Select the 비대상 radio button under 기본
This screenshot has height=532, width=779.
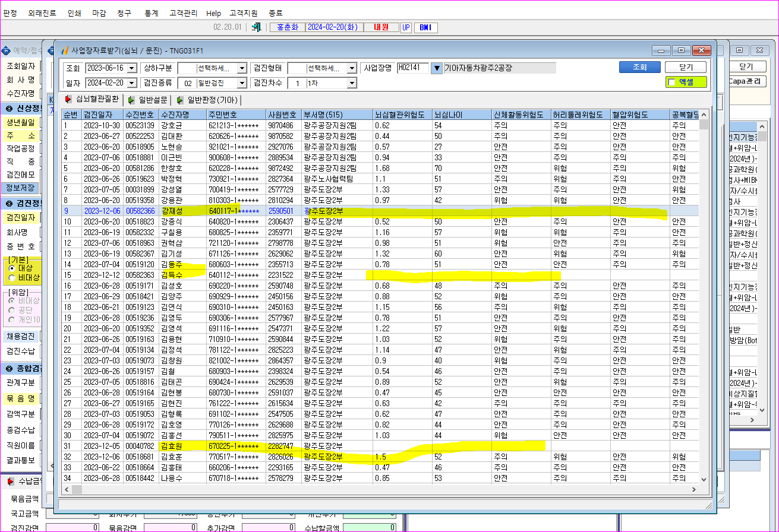pyautogui.click(x=12, y=277)
